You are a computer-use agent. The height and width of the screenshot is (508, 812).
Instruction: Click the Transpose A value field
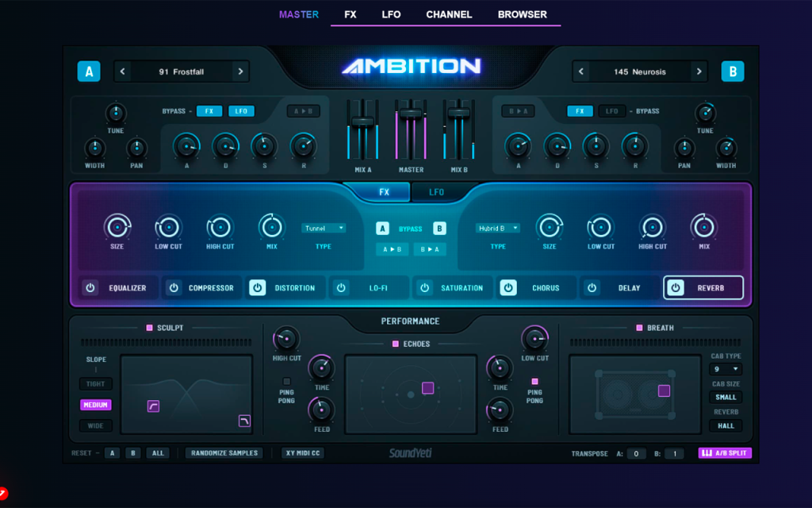636,453
